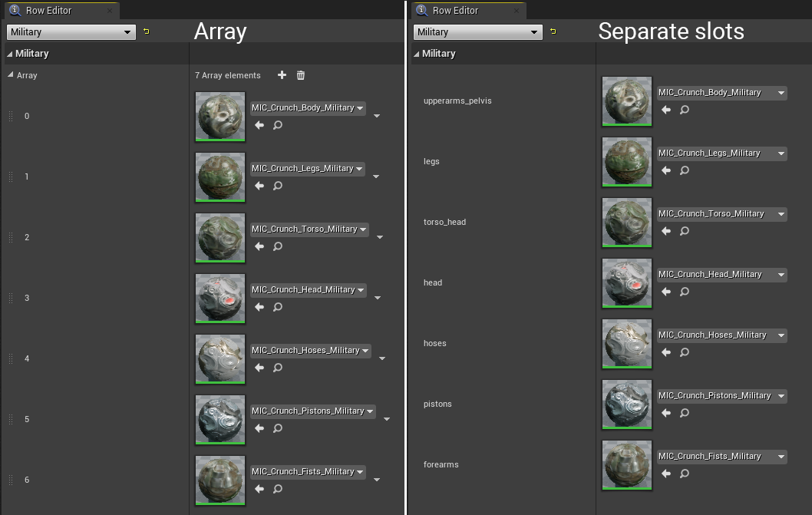Select the array Body_Military material thumbnail
This screenshot has width=812, height=515.
[x=220, y=117]
